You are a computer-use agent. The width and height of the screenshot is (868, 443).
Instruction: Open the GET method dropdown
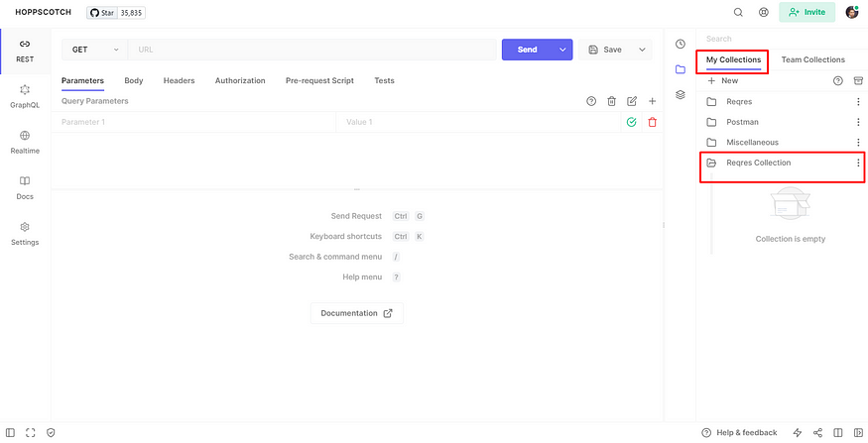coord(94,50)
